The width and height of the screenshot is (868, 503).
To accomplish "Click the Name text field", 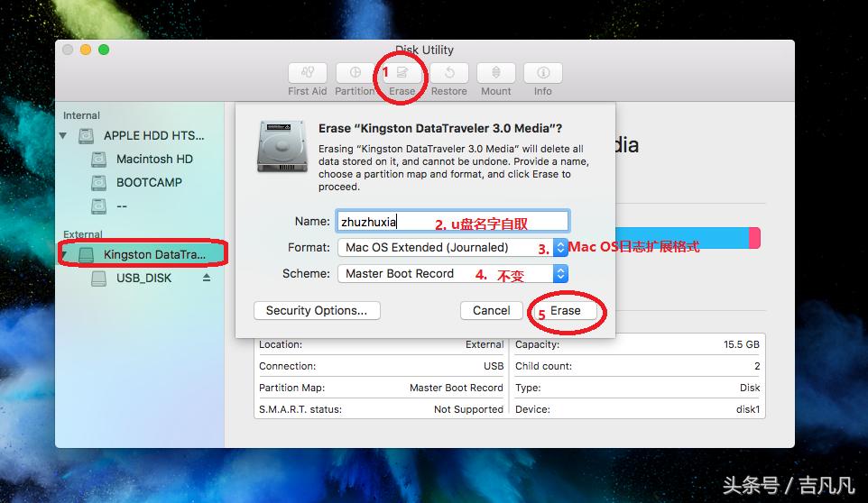I will pos(452,221).
